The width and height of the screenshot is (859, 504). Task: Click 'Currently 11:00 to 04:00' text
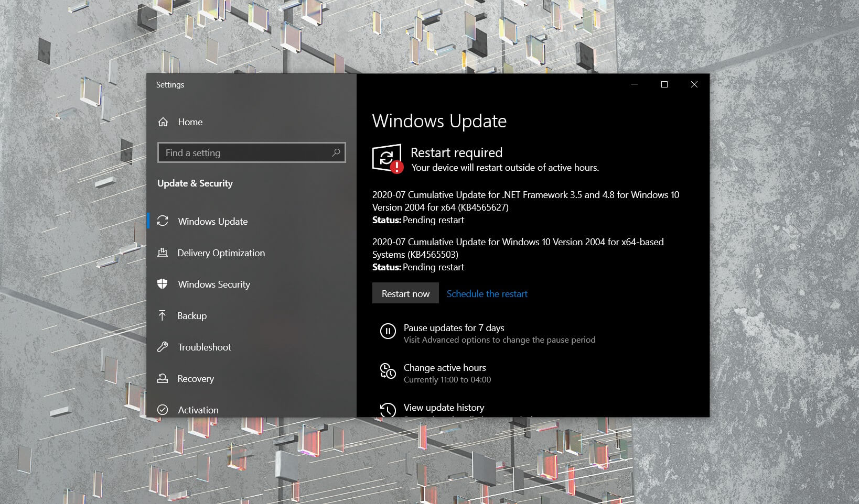[447, 379]
